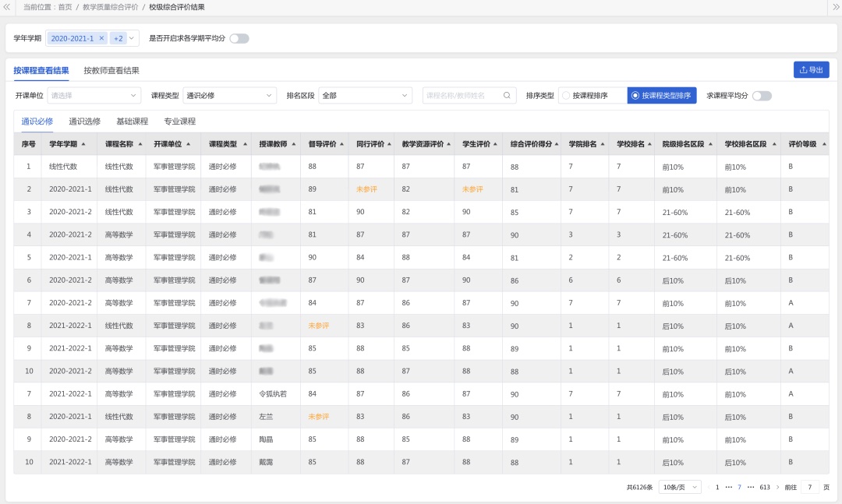
Task: Sort by 学年学期 column arrow
Action: pos(83,144)
